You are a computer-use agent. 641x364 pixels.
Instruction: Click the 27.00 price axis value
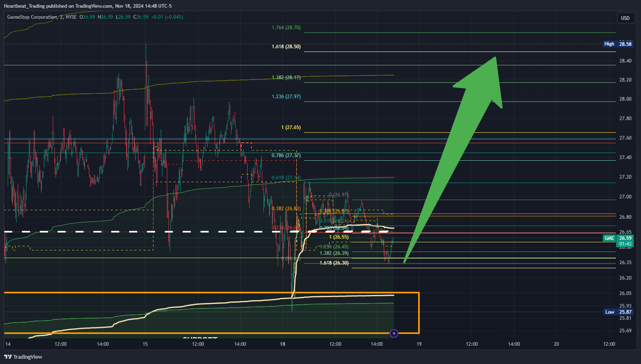click(x=625, y=197)
